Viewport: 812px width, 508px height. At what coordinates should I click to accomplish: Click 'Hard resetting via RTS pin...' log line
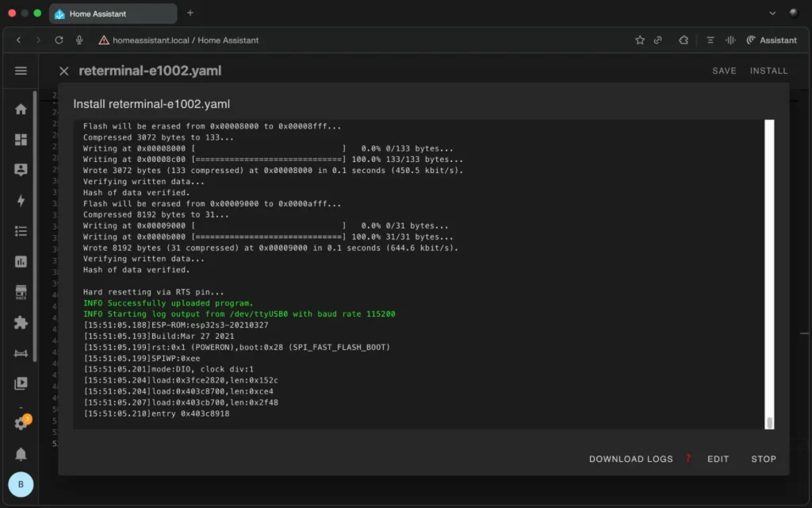pyautogui.click(x=154, y=292)
